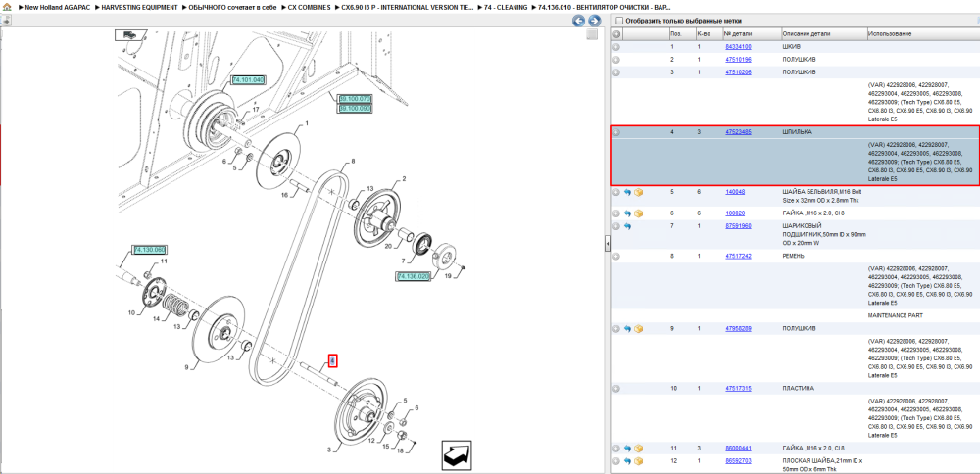Open New Holland AG APAC breadcrumb
The image size is (980, 474).
(56, 8)
